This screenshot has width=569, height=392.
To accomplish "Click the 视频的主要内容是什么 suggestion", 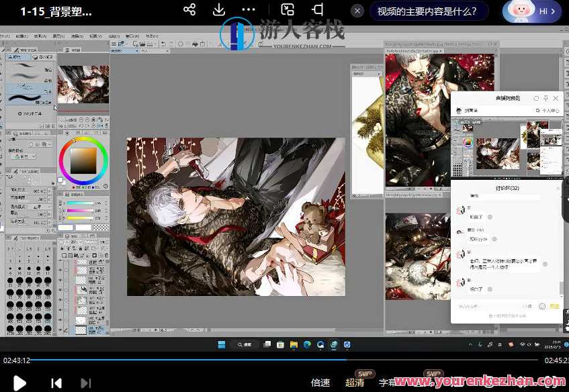I will point(427,11).
